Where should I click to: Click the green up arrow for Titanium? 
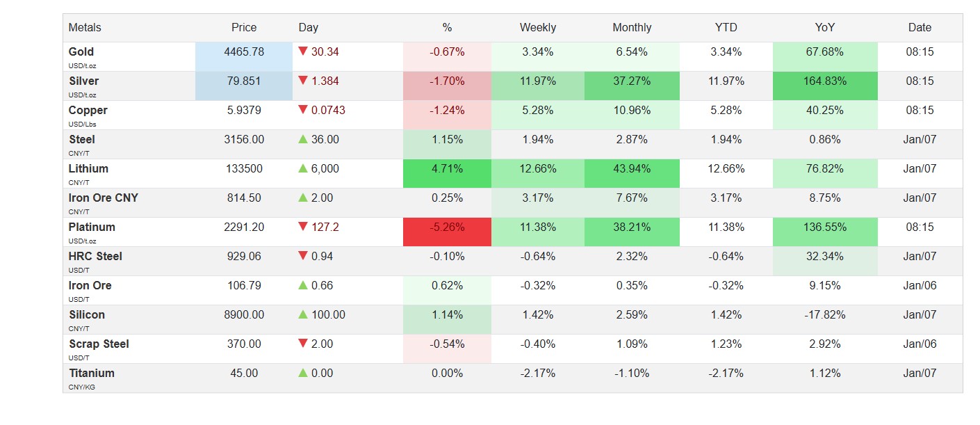coord(303,374)
